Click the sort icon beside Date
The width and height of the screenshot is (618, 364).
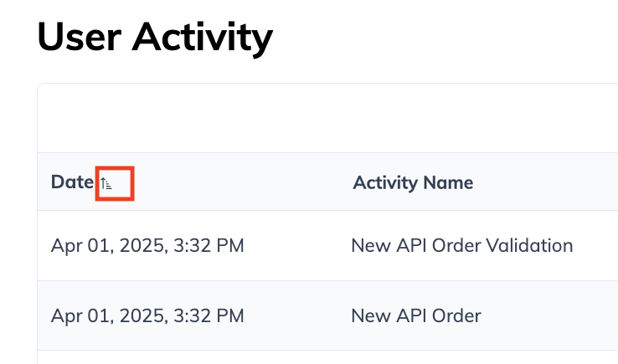(106, 183)
